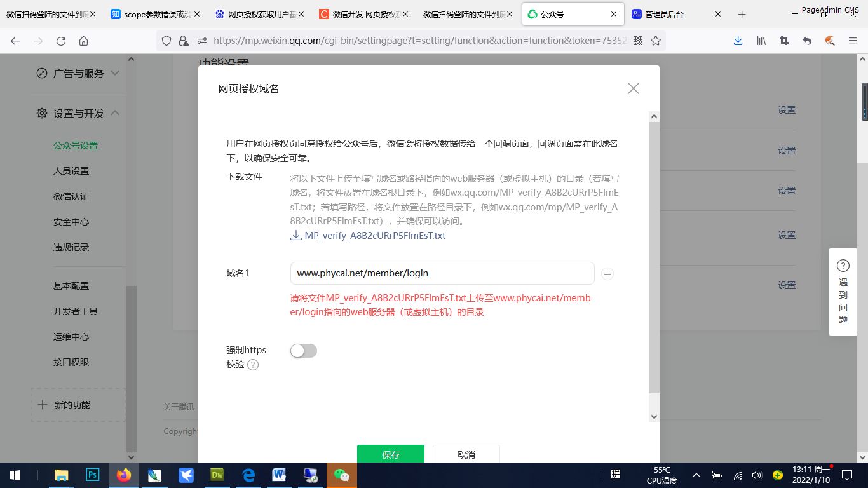Open 基本配置 in sidebar
Viewport: 868px width, 488px height.
pyautogui.click(x=71, y=286)
